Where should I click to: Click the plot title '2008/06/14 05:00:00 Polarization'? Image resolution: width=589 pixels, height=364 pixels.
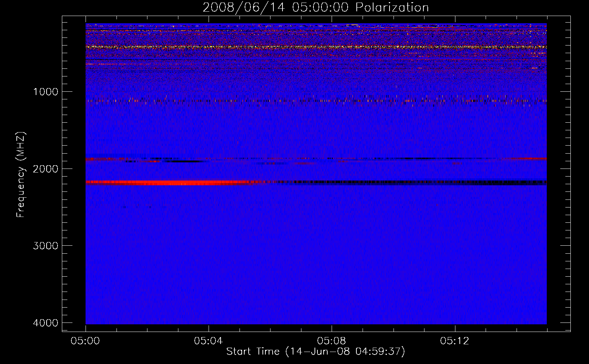[316, 8]
